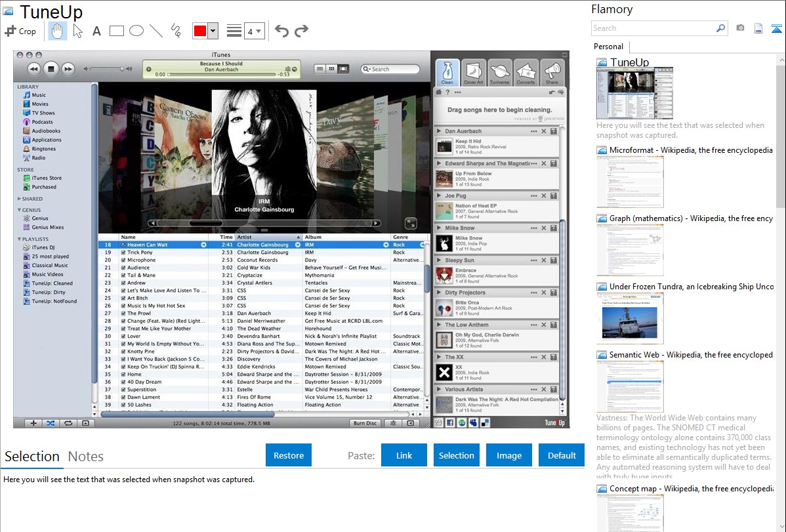This screenshot has width=786, height=532.
Task: Redo the last undone edit
Action: click(x=301, y=31)
